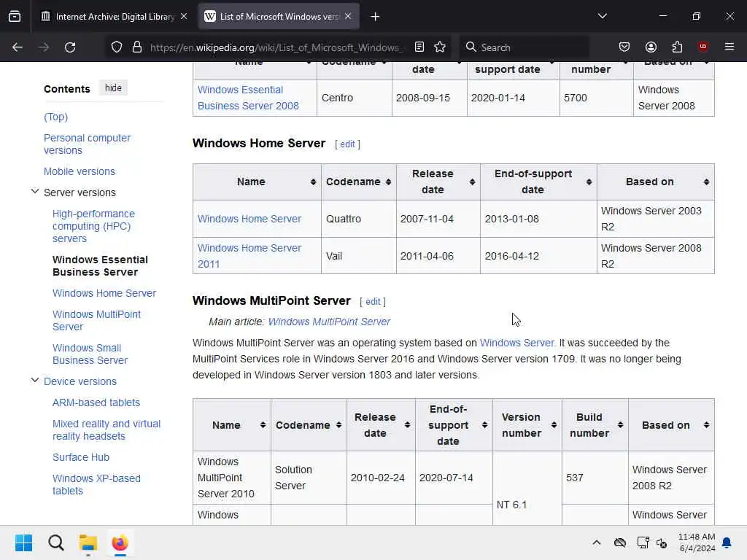Open Windows XP-based tablets section
The height and width of the screenshot is (560, 747).
point(96,485)
